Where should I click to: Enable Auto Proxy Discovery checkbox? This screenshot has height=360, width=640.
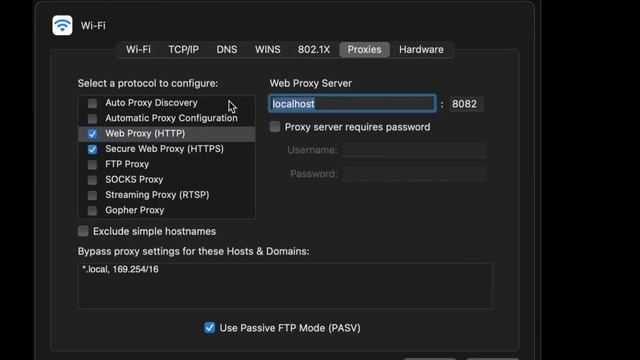point(92,103)
